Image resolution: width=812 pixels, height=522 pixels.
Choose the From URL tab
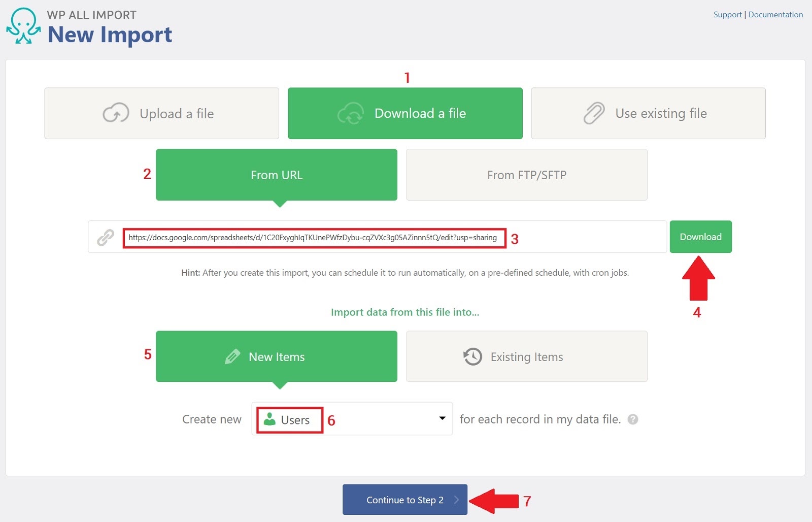coord(277,175)
